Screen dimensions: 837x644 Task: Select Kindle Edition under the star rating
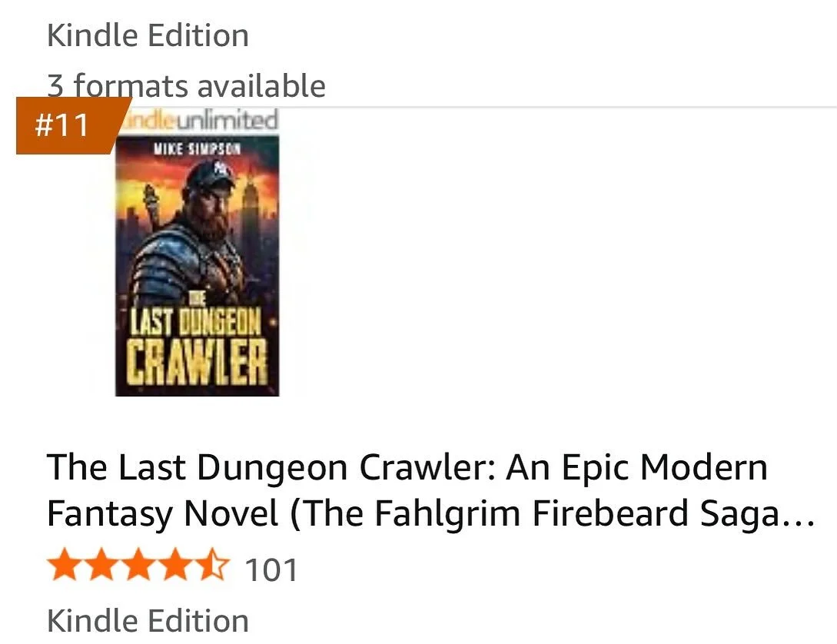click(x=148, y=620)
